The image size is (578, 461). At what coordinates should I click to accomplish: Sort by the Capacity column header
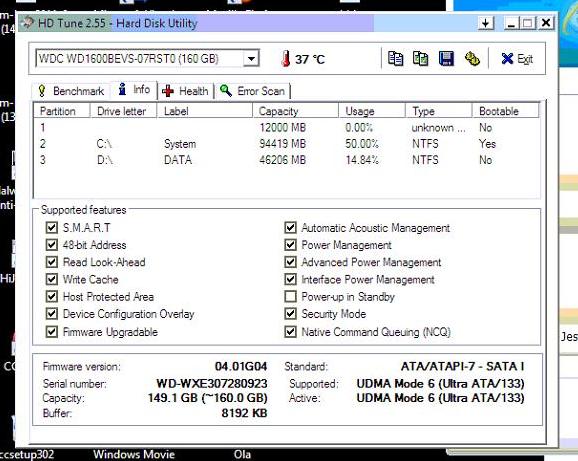click(x=295, y=111)
